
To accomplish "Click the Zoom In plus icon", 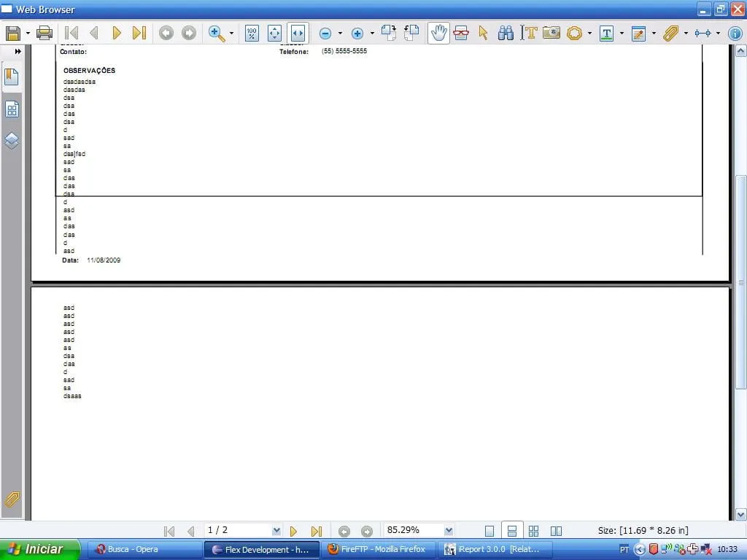I will (x=357, y=34).
